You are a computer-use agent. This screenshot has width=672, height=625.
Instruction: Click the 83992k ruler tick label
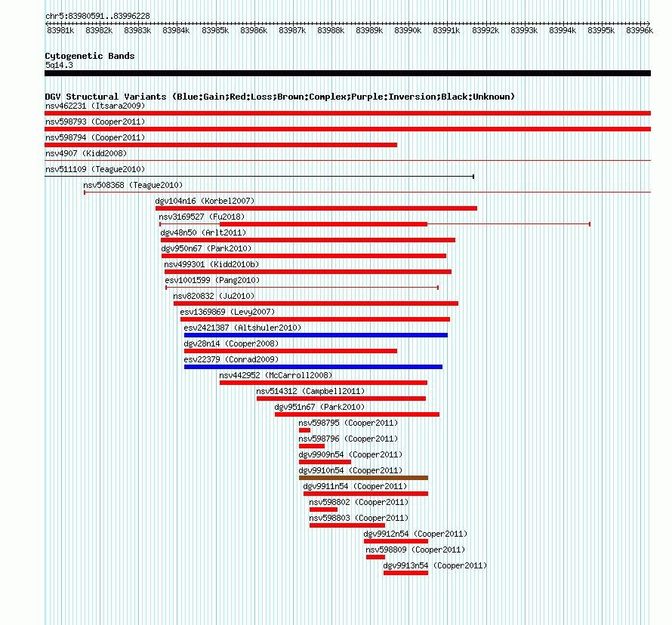[486, 30]
